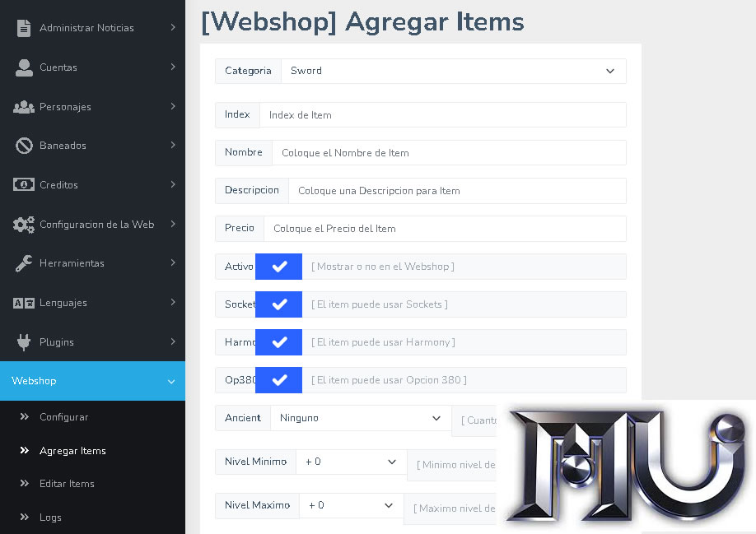Expand Configuracion de la Web chevron
Image resolution: width=756 pixels, height=534 pixels.
click(x=173, y=224)
